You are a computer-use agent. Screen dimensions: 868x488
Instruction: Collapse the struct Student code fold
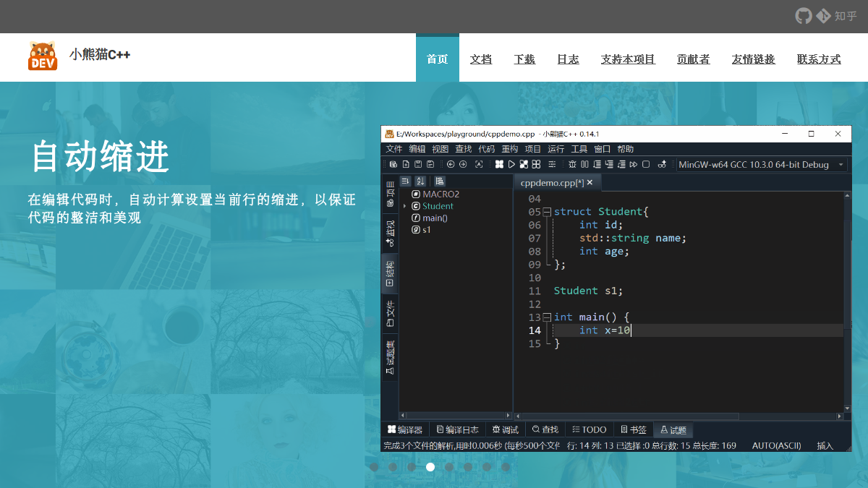(548, 212)
